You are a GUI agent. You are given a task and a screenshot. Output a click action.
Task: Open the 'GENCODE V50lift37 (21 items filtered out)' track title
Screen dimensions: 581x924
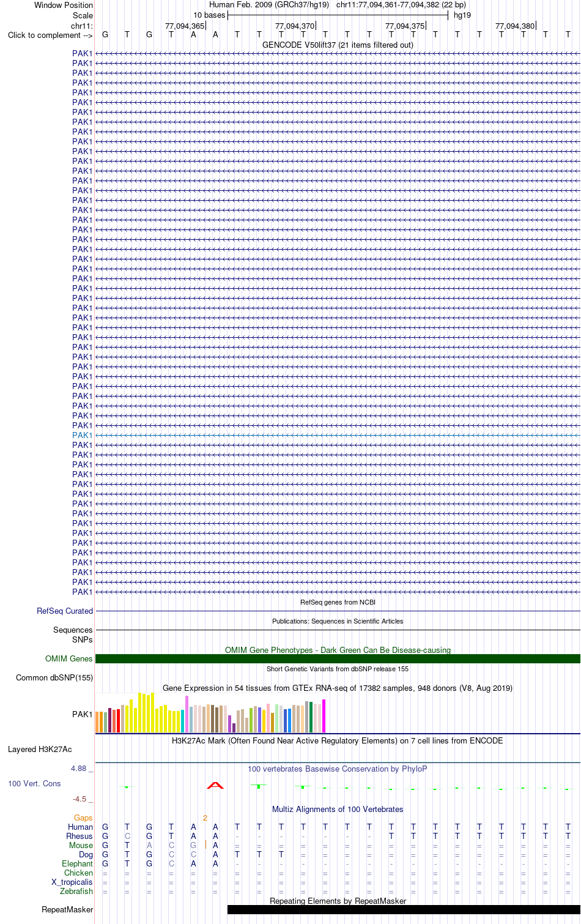(338, 45)
